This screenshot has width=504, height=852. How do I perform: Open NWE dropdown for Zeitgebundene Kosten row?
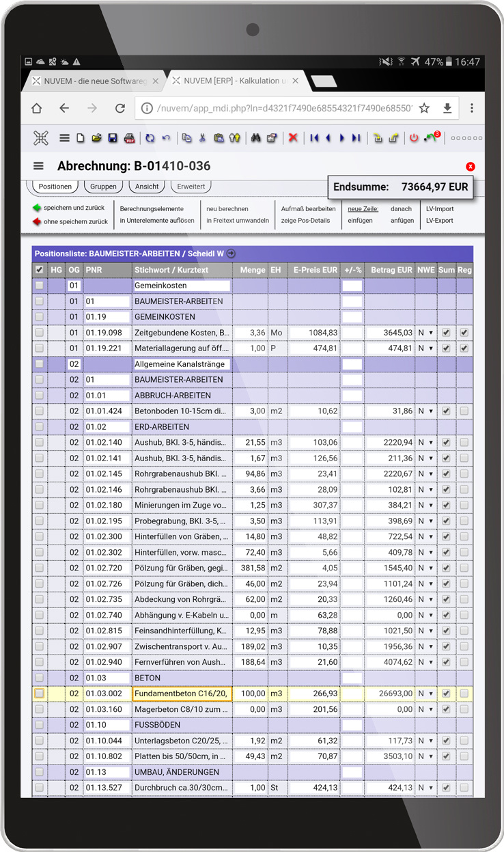[425, 333]
